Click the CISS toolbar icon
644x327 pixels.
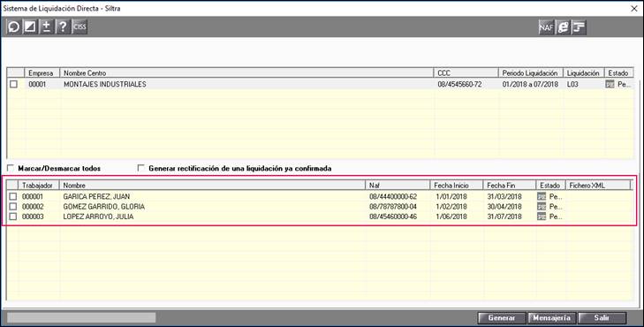[x=80, y=27]
